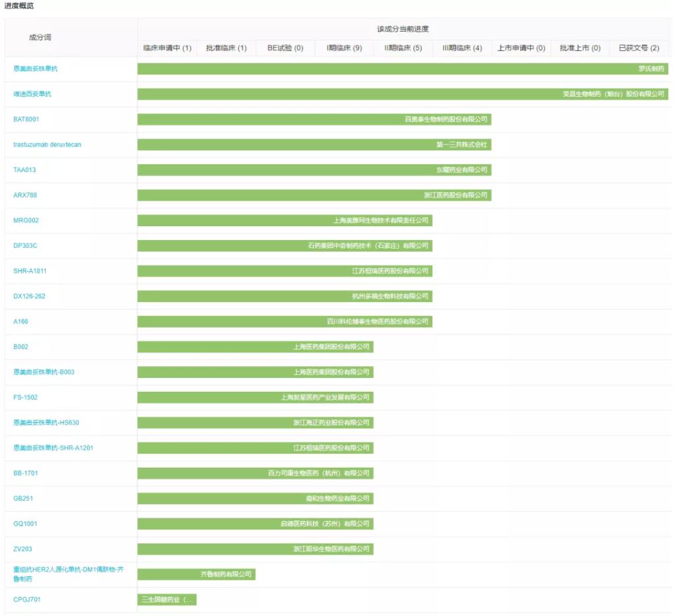Click the III期临床 (4) stage header

pyautogui.click(x=462, y=48)
